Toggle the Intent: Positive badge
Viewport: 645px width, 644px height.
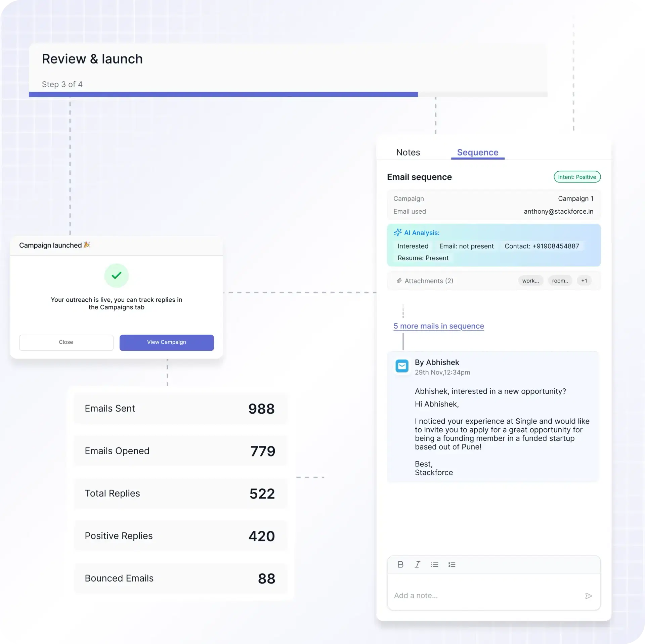577,177
